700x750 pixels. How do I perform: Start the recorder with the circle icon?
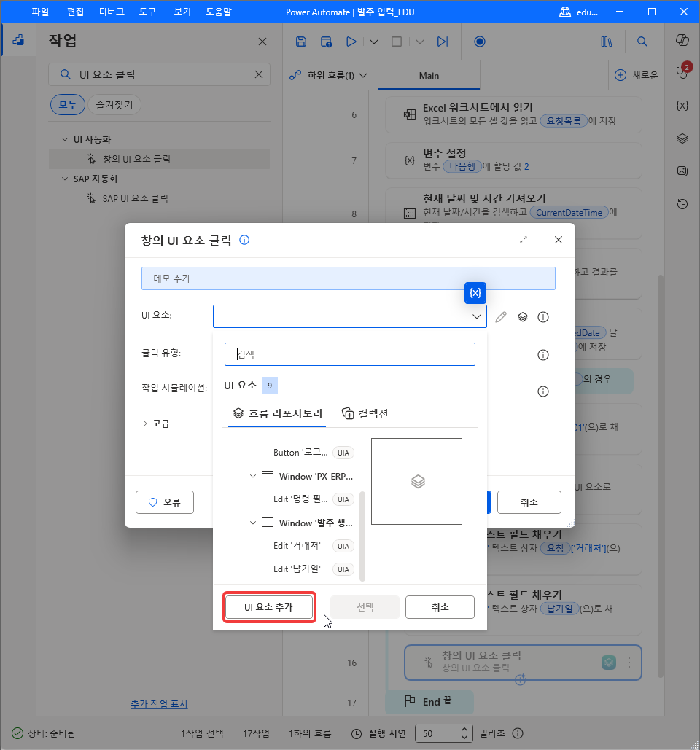[479, 42]
